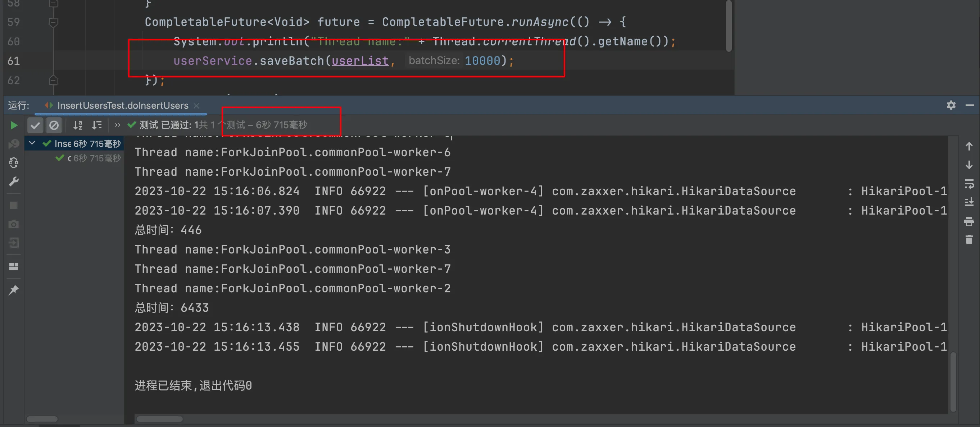
Task: Select the InsertUsersTest.doInsertUsers run tab
Action: tap(122, 105)
